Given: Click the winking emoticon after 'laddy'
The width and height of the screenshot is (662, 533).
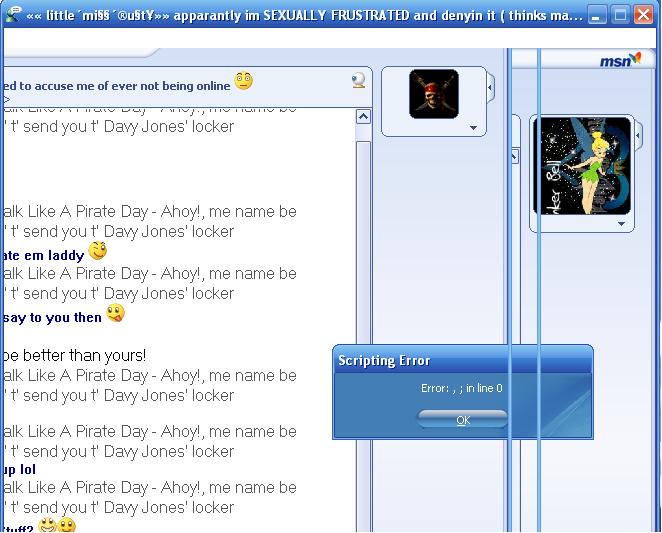Looking at the screenshot, I should point(97,251).
